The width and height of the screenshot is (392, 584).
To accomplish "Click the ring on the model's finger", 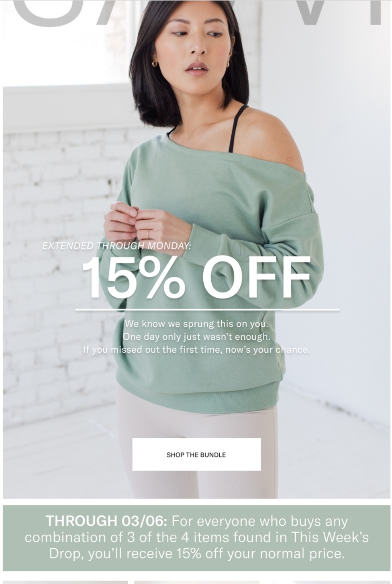I will pos(148,234).
